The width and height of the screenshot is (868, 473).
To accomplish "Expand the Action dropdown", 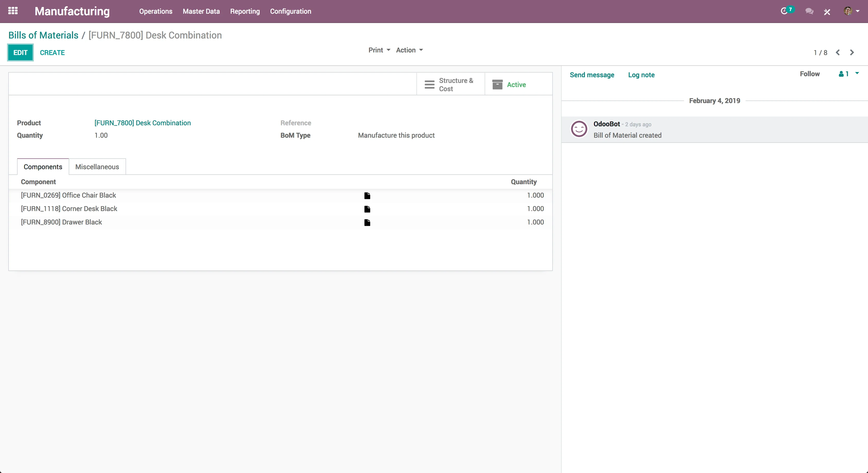I will click(x=409, y=50).
